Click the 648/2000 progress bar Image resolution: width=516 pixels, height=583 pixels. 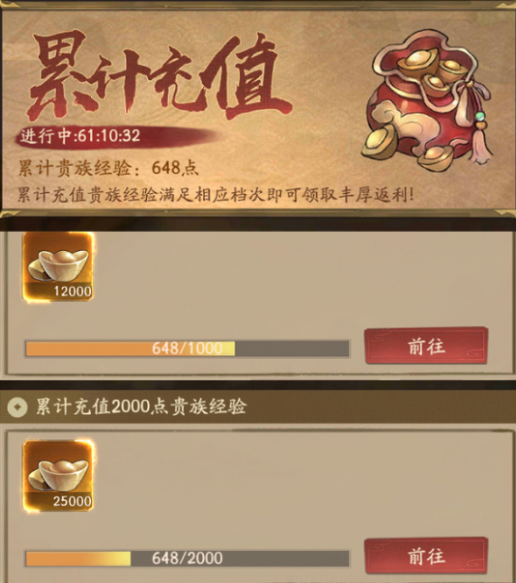pos(187,558)
